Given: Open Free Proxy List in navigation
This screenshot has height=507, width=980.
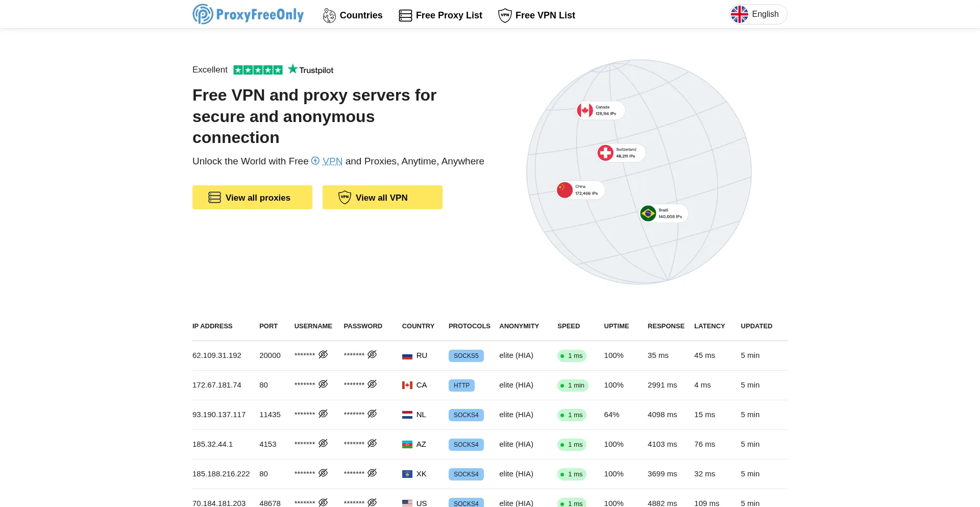Looking at the screenshot, I should point(440,15).
